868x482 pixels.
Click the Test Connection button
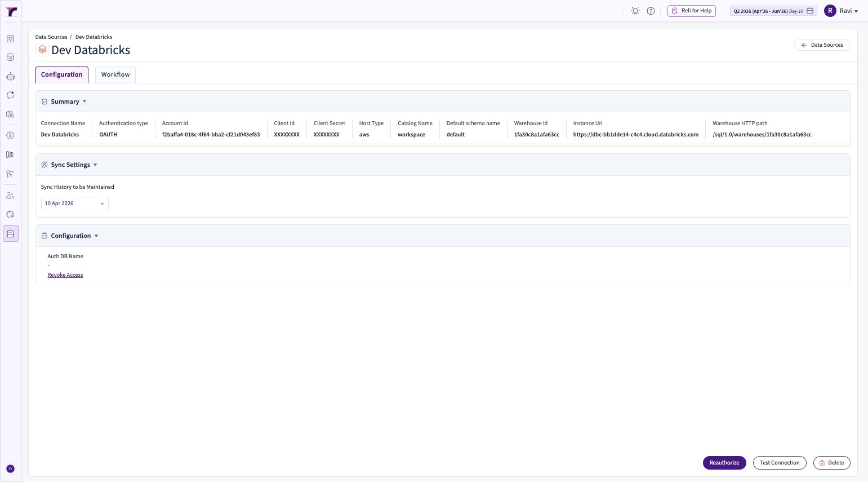click(780, 463)
